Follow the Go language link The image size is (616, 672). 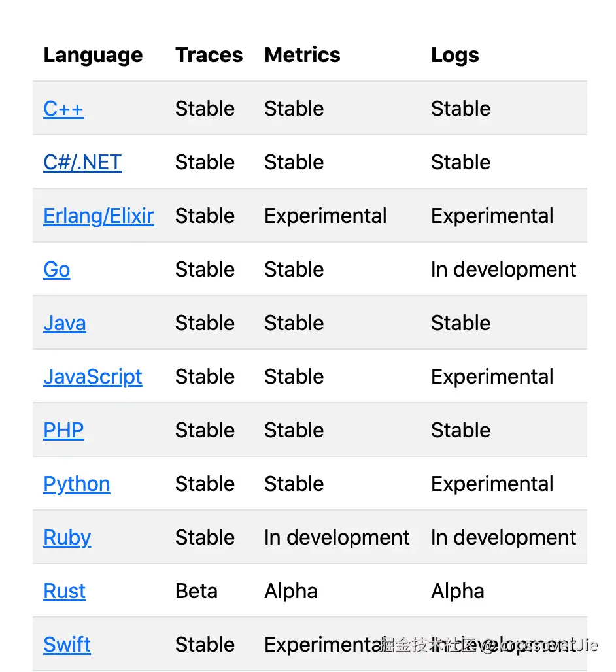(x=57, y=269)
